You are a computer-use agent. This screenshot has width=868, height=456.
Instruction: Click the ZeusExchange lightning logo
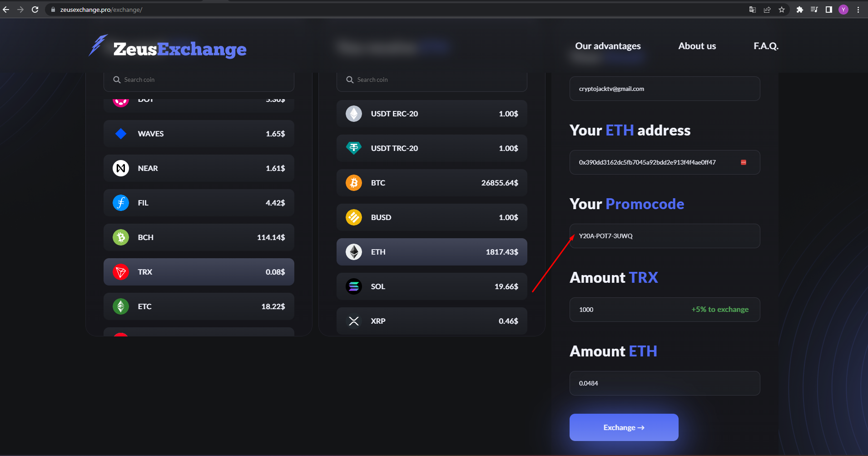tap(98, 45)
